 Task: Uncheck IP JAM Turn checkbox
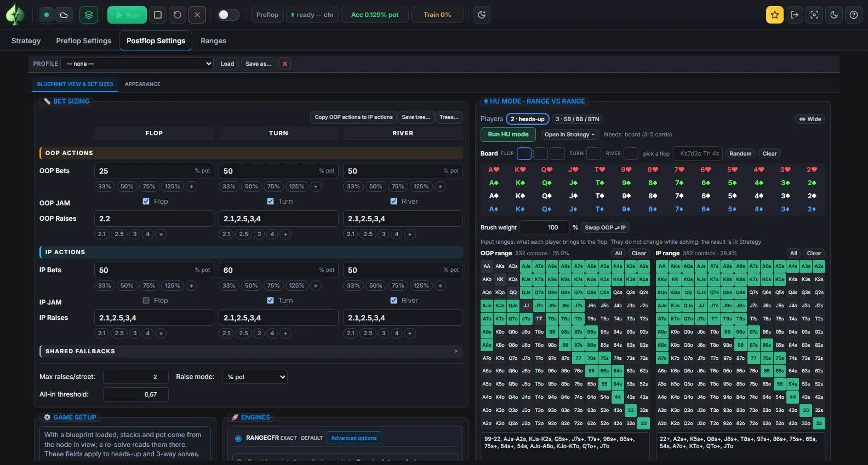click(270, 300)
